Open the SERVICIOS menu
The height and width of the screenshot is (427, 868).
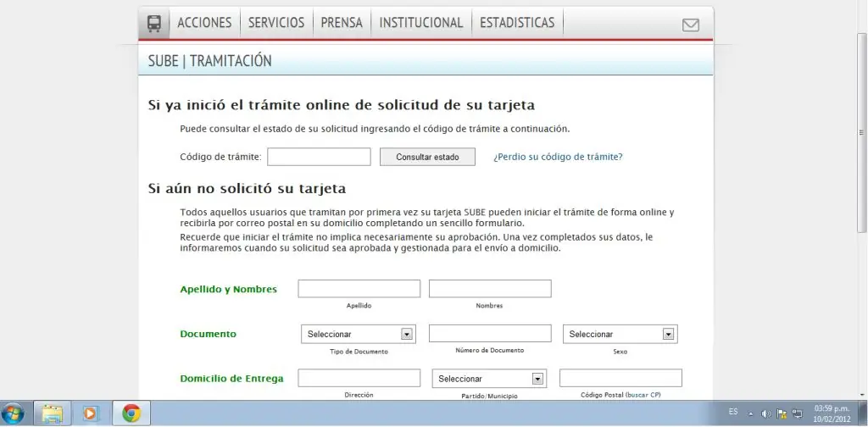276,23
